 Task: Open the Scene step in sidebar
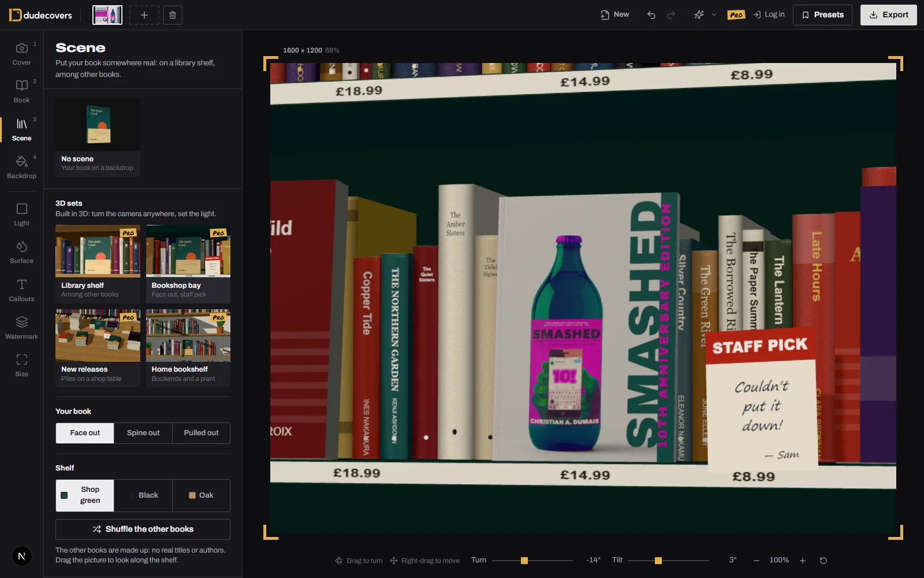[x=21, y=129]
